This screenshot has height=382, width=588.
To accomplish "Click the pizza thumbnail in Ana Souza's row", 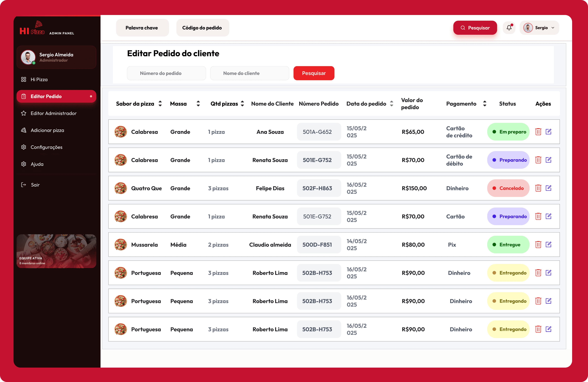I will pos(121,132).
